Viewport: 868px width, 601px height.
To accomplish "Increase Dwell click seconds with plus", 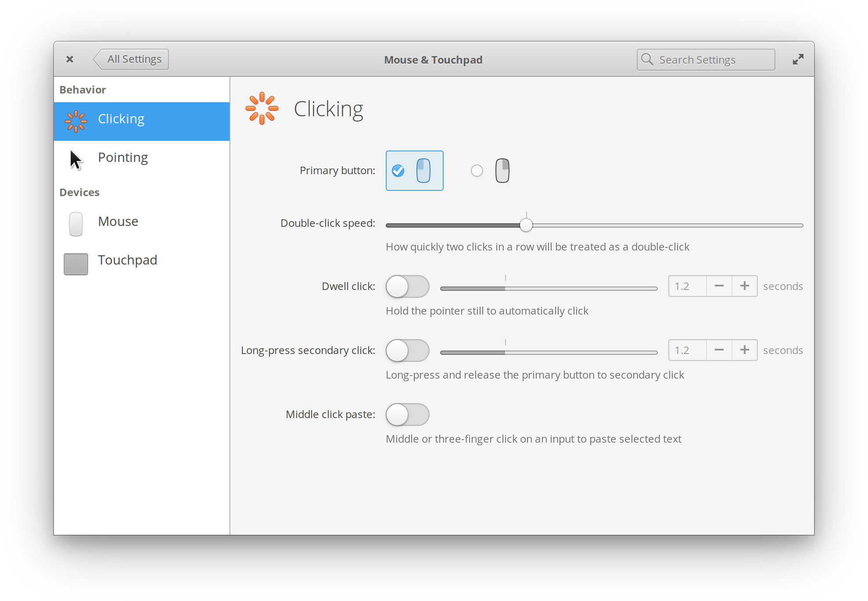I will pyautogui.click(x=744, y=286).
